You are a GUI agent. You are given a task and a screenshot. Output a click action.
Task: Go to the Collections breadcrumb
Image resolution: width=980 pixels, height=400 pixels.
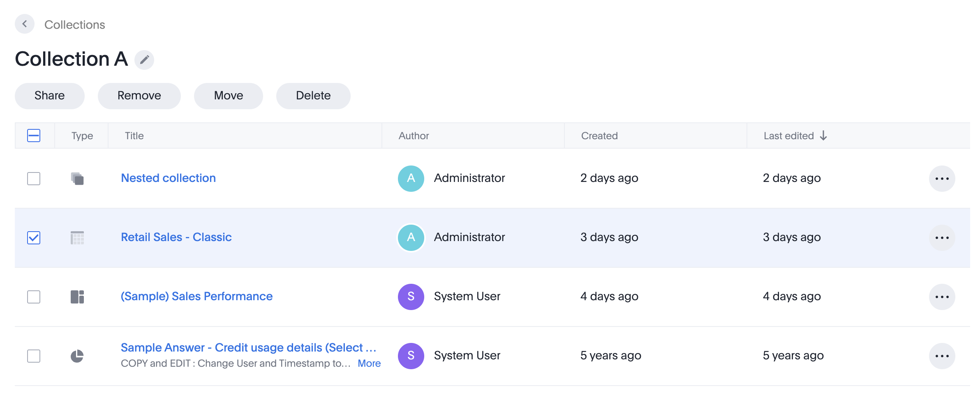[x=74, y=25]
